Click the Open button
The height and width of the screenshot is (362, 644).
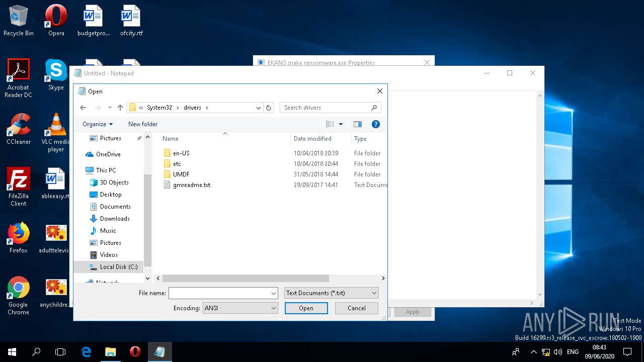pyautogui.click(x=306, y=308)
